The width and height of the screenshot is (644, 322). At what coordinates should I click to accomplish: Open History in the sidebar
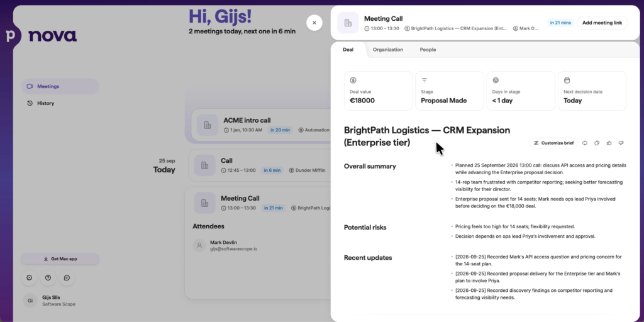pyautogui.click(x=60, y=103)
